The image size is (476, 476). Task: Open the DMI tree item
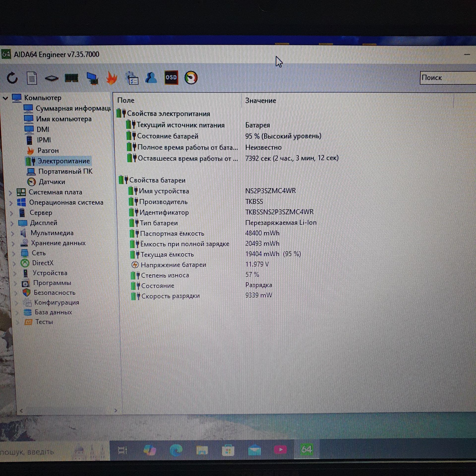pyautogui.click(x=43, y=129)
